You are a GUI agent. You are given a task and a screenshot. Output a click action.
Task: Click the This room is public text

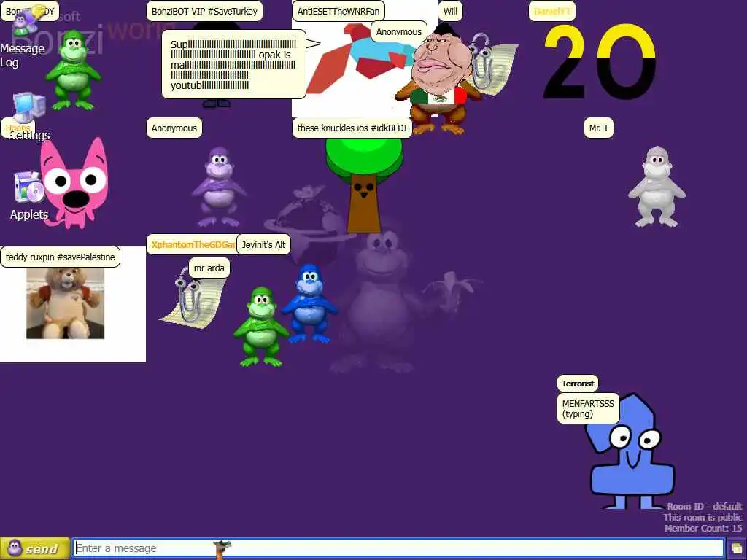pyautogui.click(x=703, y=517)
